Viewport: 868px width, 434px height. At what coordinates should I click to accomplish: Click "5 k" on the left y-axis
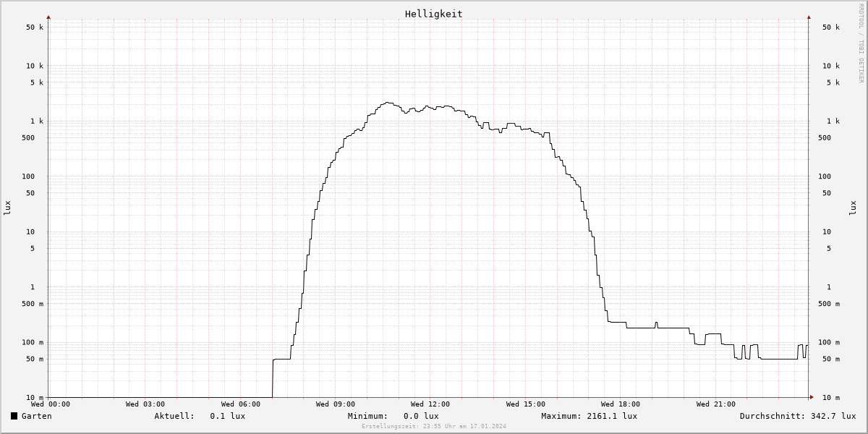37,82
